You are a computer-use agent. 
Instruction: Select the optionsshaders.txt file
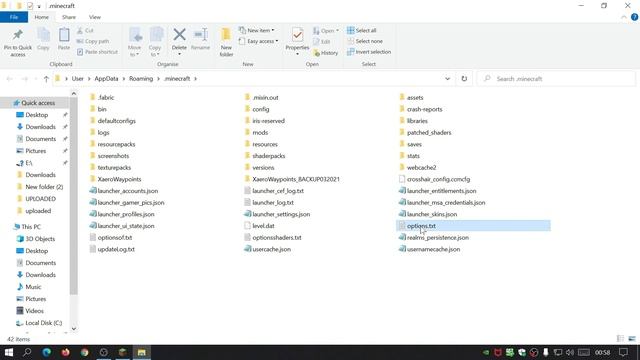[276, 238]
